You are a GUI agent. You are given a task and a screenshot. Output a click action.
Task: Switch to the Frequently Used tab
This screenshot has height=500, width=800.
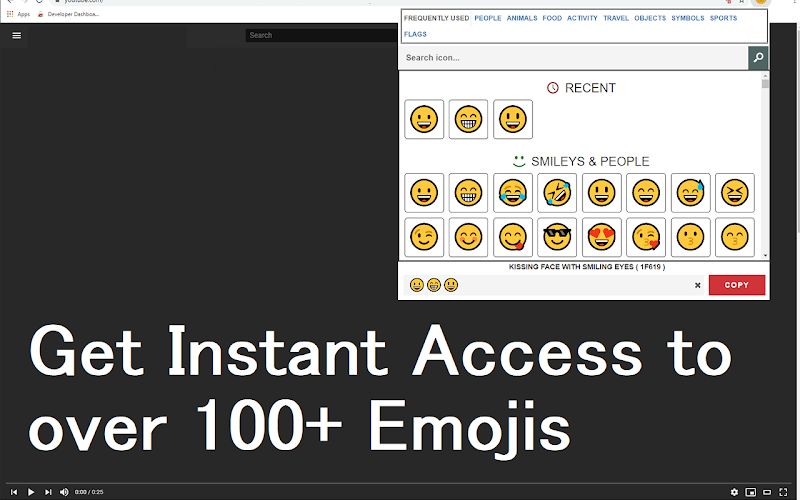pos(436,18)
